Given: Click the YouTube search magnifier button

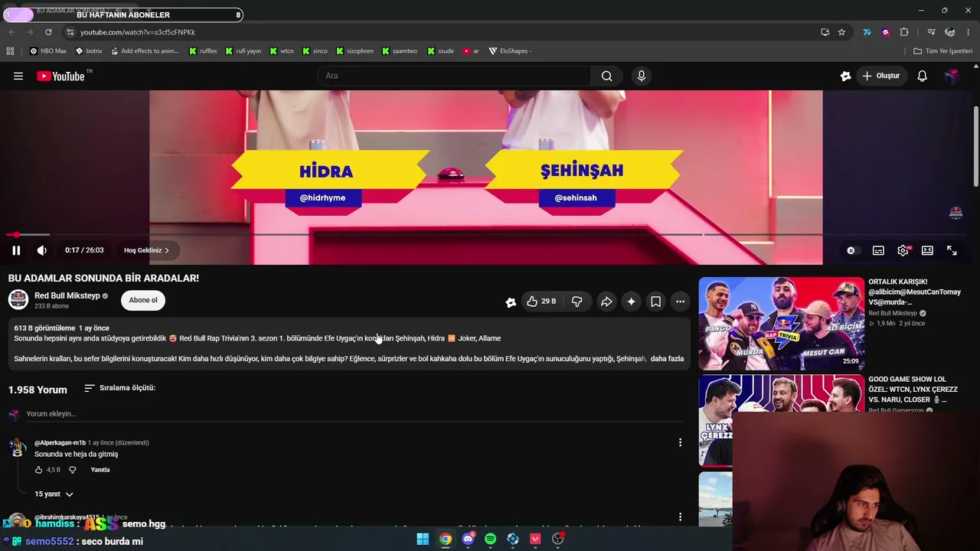Looking at the screenshot, I should click(x=606, y=76).
